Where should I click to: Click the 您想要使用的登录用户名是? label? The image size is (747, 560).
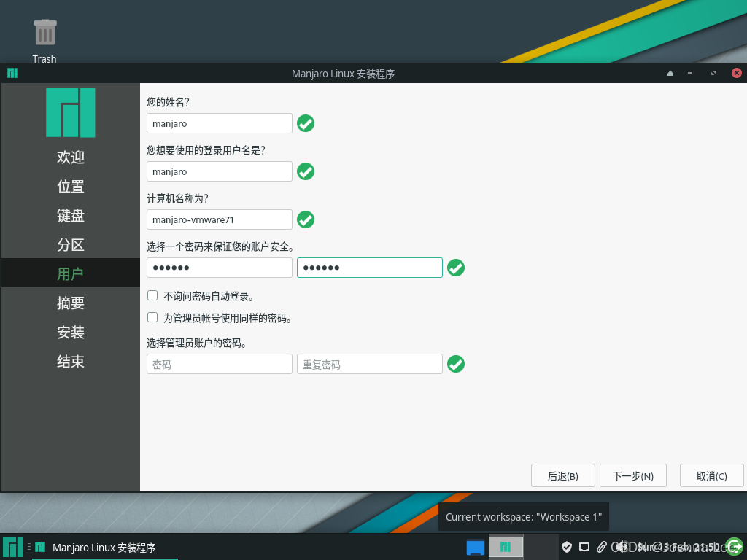tap(206, 150)
